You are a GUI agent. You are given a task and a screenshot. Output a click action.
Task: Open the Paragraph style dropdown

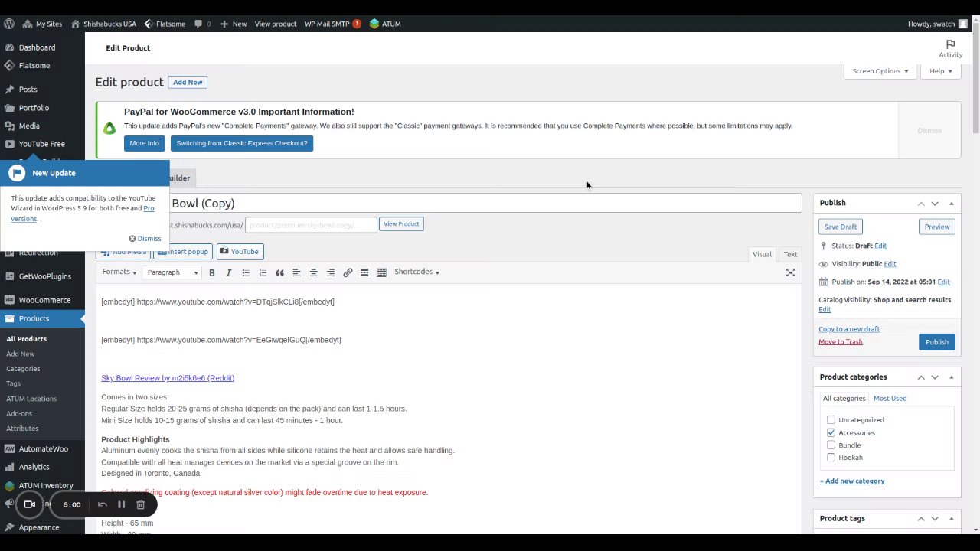(x=172, y=272)
